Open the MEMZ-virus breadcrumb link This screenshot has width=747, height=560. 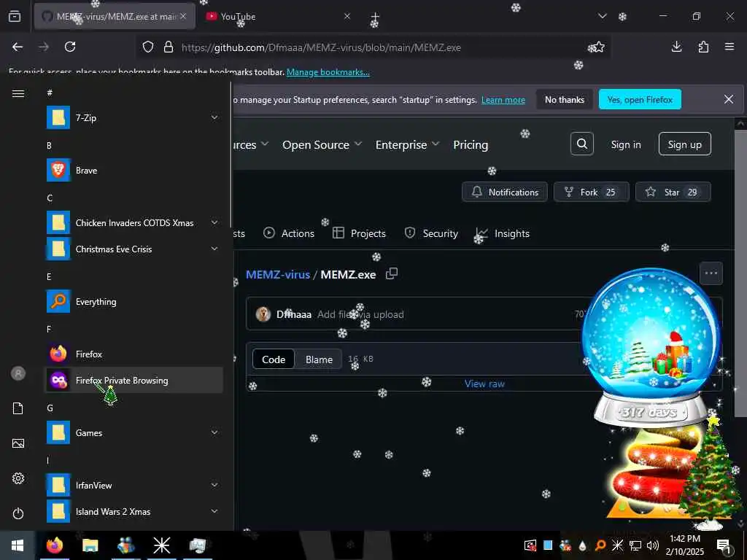click(278, 274)
